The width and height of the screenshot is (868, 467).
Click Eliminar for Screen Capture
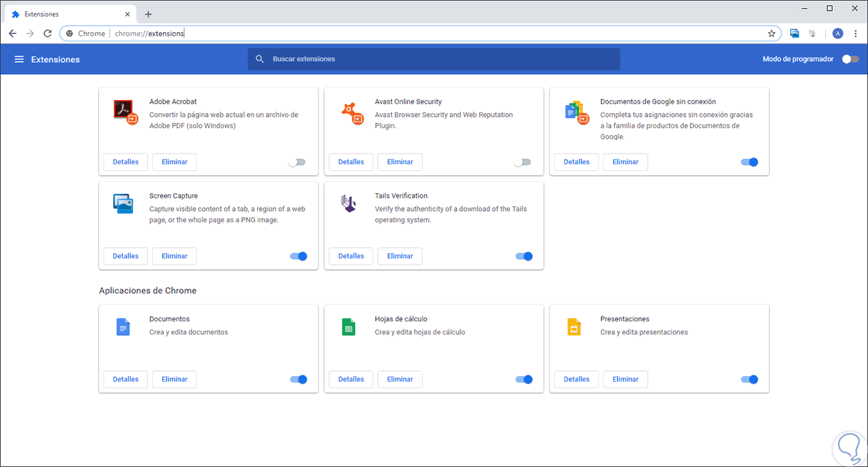tap(174, 256)
